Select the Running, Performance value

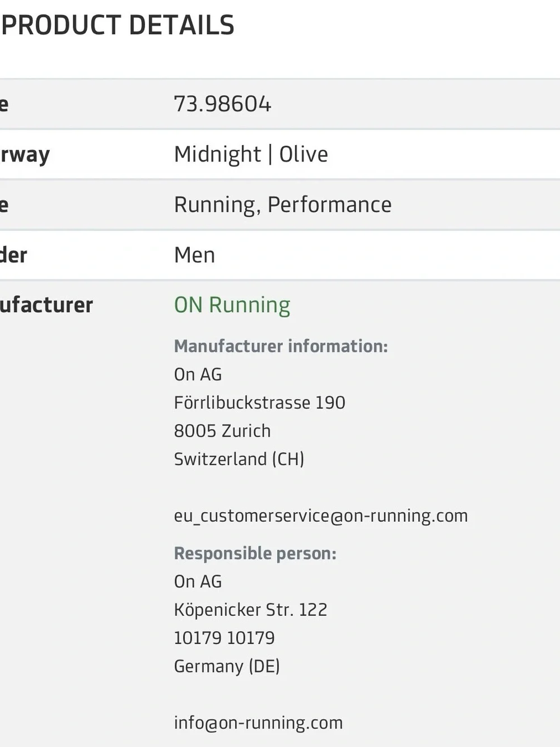[283, 205]
